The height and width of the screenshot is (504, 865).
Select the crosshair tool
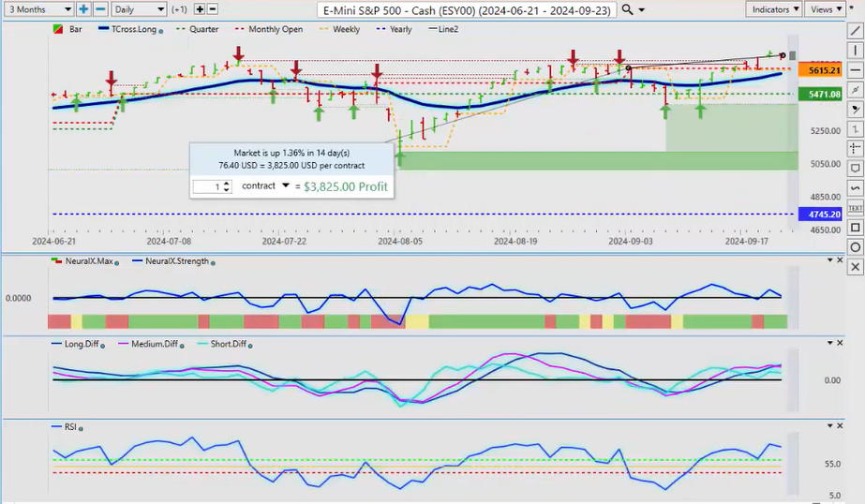point(855,148)
